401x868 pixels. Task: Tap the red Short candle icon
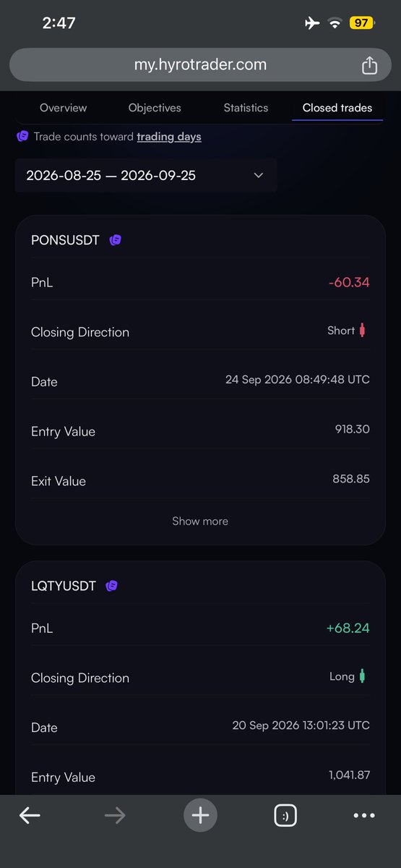[362, 331]
